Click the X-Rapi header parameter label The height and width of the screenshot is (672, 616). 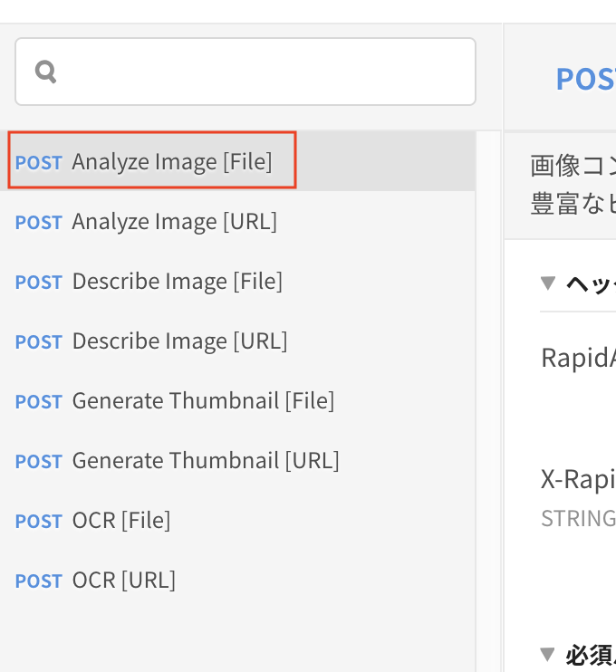coord(578,479)
